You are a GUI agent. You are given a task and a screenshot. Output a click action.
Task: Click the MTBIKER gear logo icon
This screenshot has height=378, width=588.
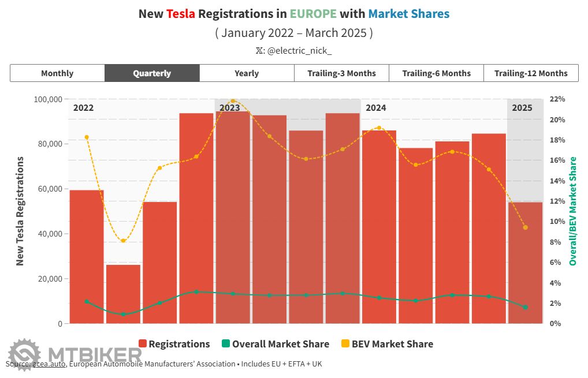point(24,354)
